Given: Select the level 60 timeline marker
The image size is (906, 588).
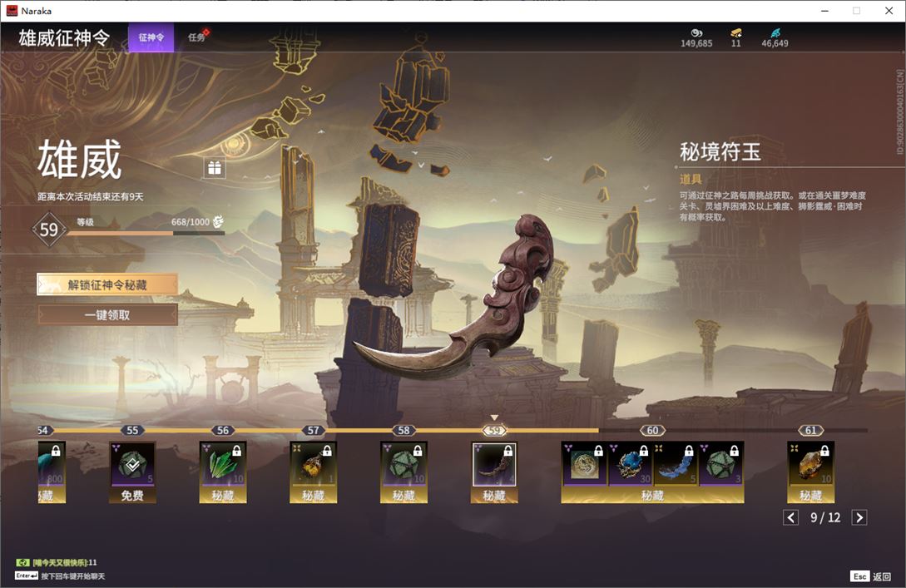Looking at the screenshot, I should pos(652,430).
